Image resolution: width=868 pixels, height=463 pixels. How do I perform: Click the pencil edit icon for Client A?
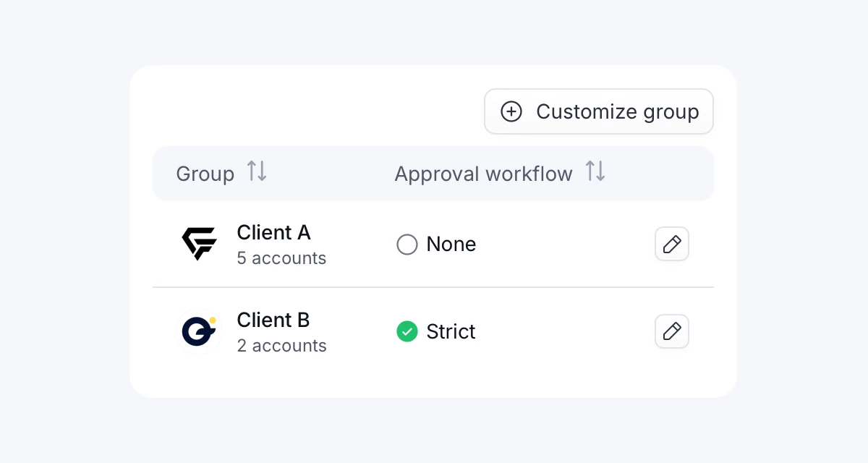coord(671,244)
